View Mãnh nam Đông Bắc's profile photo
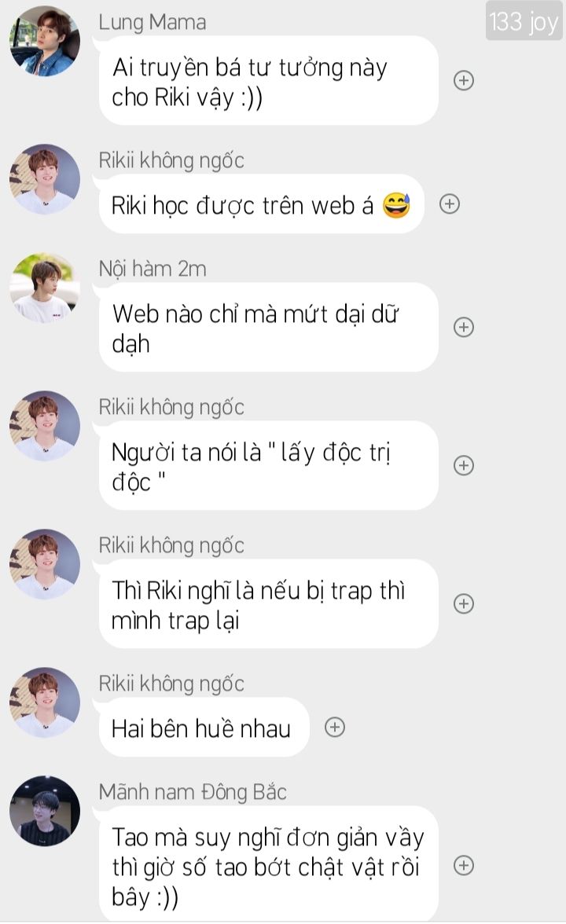 [x=45, y=811]
